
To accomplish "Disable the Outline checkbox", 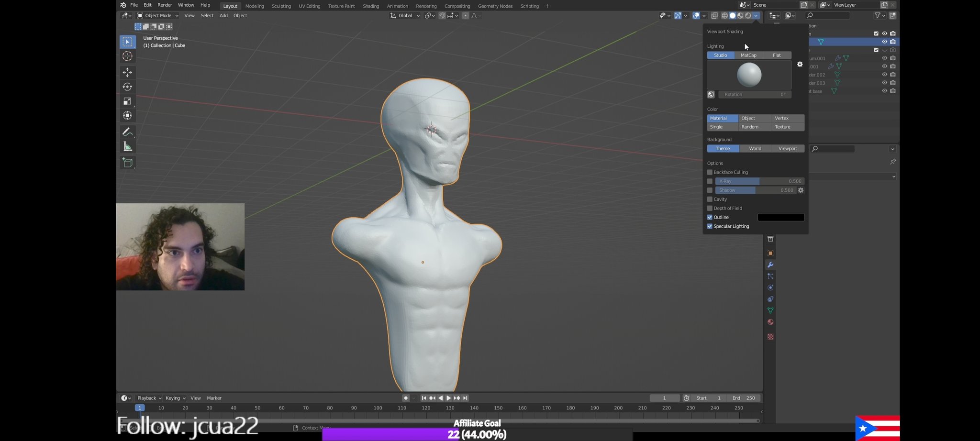I will tap(710, 217).
